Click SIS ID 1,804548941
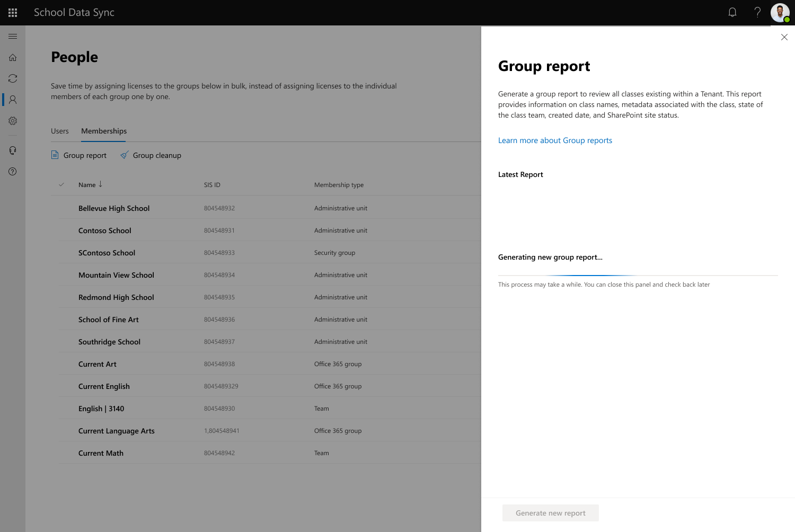The image size is (795, 532). [x=222, y=431]
